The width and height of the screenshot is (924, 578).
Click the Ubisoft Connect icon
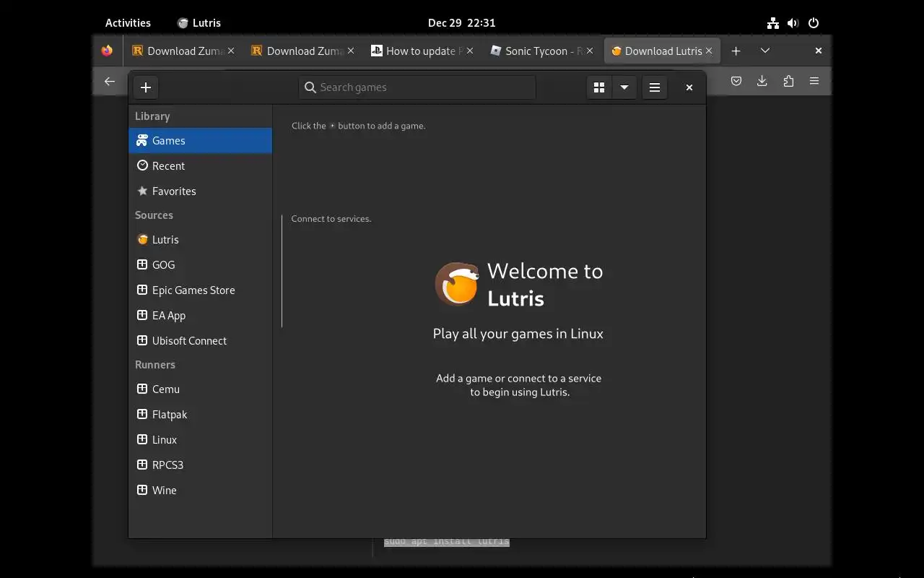[x=142, y=340]
